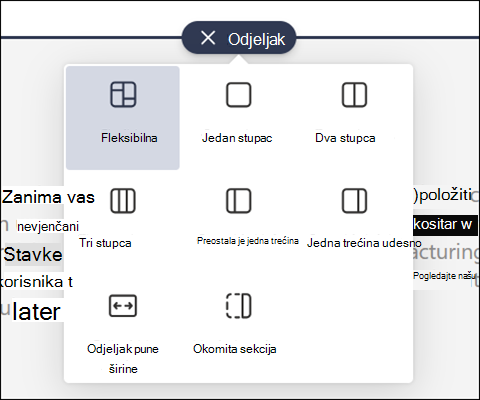Select the Odjeljak pune širine icon

[x=123, y=306]
